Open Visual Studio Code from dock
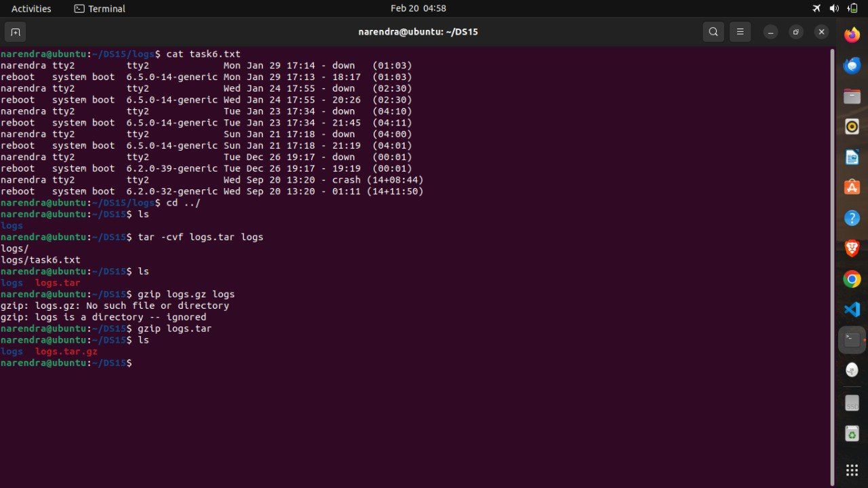Image resolution: width=868 pixels, height=488 pixels. pos(852,309)
